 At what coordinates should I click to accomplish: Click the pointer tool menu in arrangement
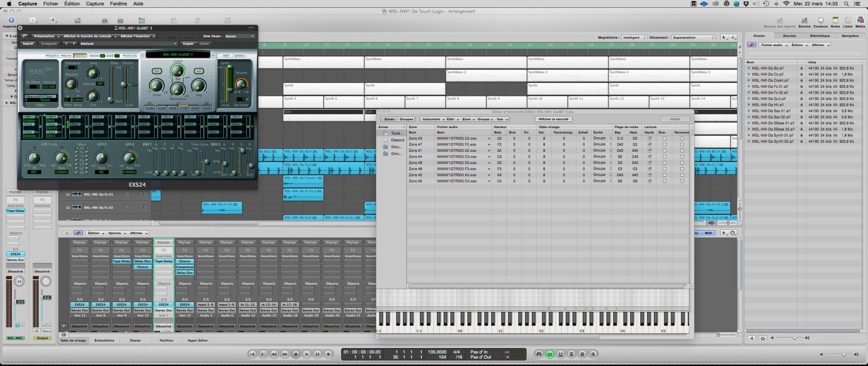tap(724, 38)
